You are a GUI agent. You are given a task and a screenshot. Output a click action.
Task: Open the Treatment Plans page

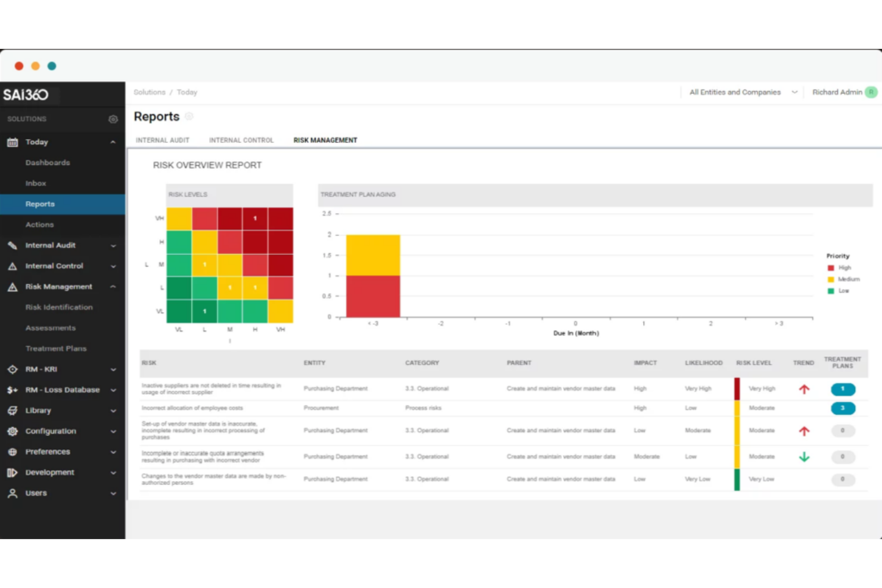pyautogui.click(x=56, y=349)
